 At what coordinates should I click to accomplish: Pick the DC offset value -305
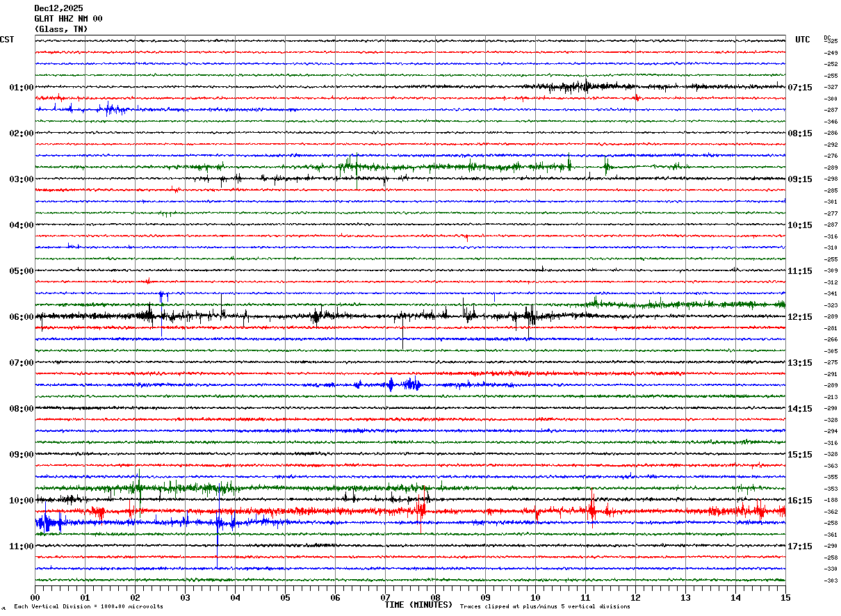pyautogui.click(x=831, y=351)
